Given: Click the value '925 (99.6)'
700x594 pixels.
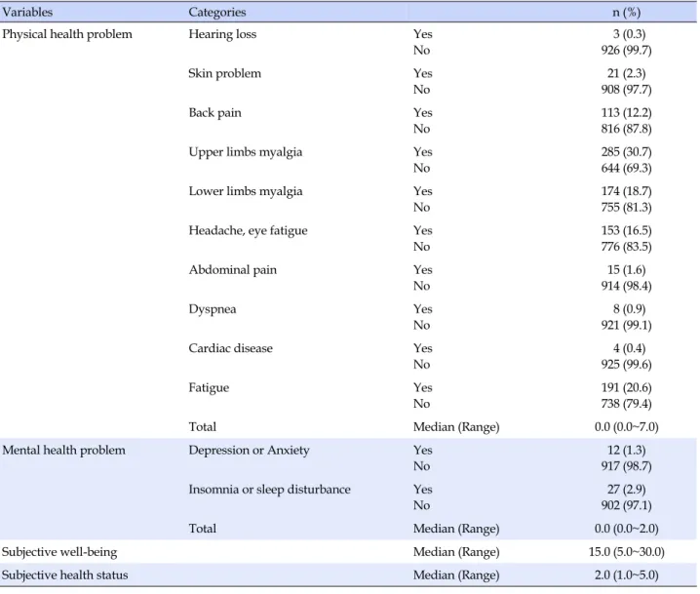Looking at the screenshot, I should (626, 365).
